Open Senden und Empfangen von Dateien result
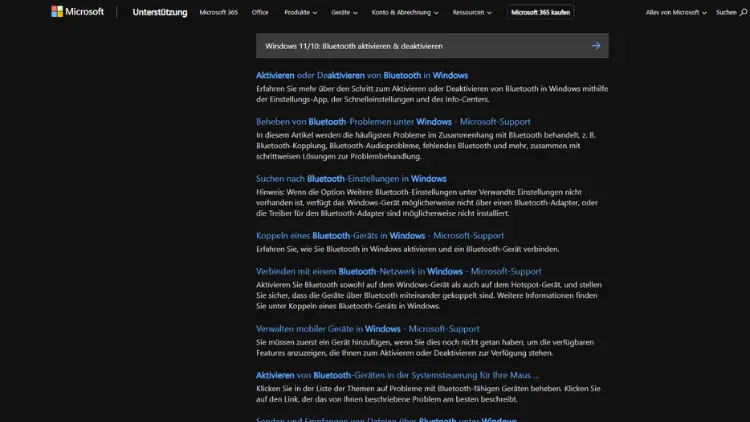The width and height of the screenshot is (750, 422). (386, 419)
